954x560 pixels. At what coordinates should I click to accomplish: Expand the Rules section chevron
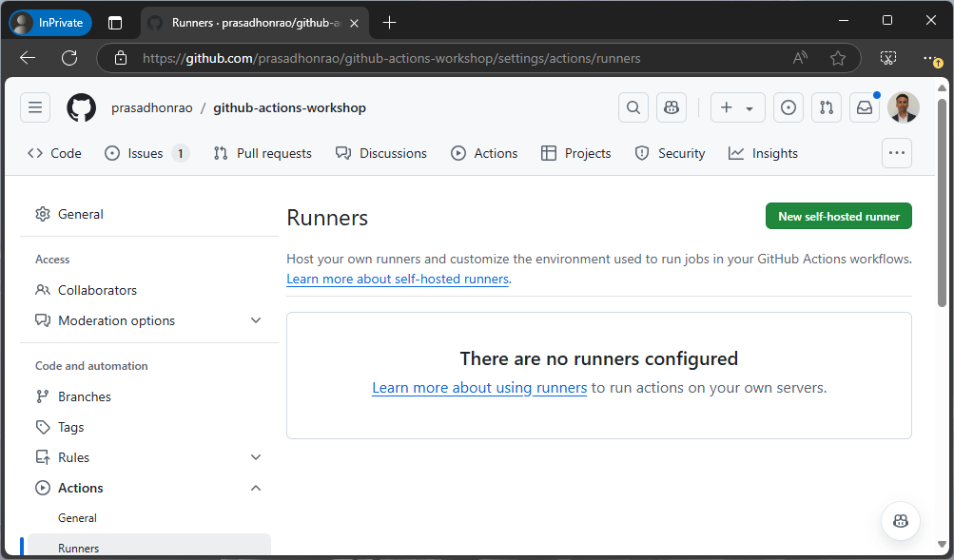pyautogui.click(x=256, y=457)
